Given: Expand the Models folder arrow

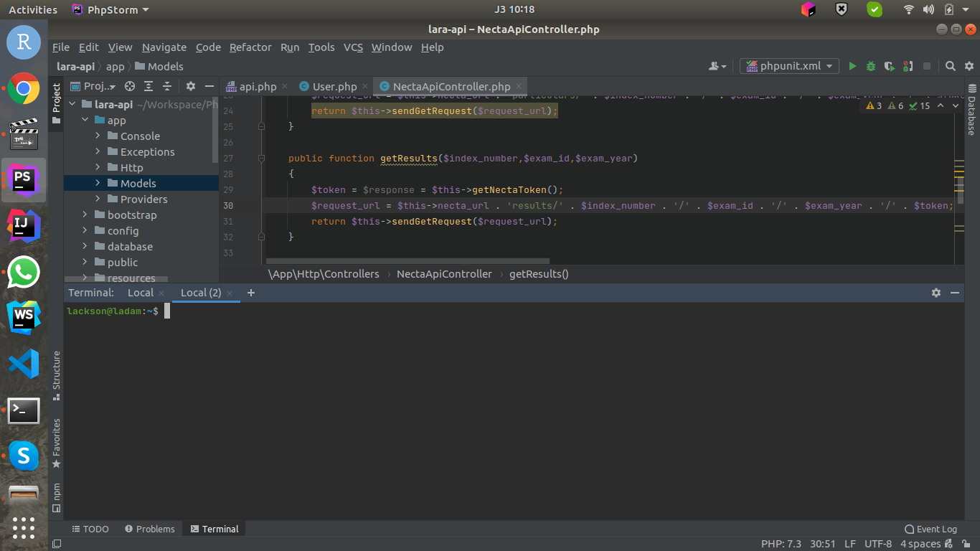Looking at the screenshot, I should 98,183.
